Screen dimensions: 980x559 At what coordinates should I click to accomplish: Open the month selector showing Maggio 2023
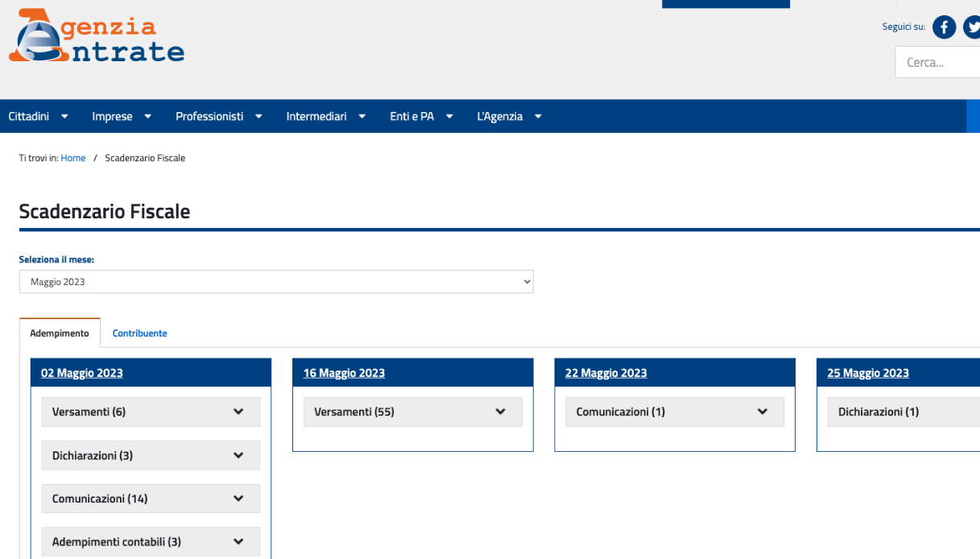click(x=276, y=282)
